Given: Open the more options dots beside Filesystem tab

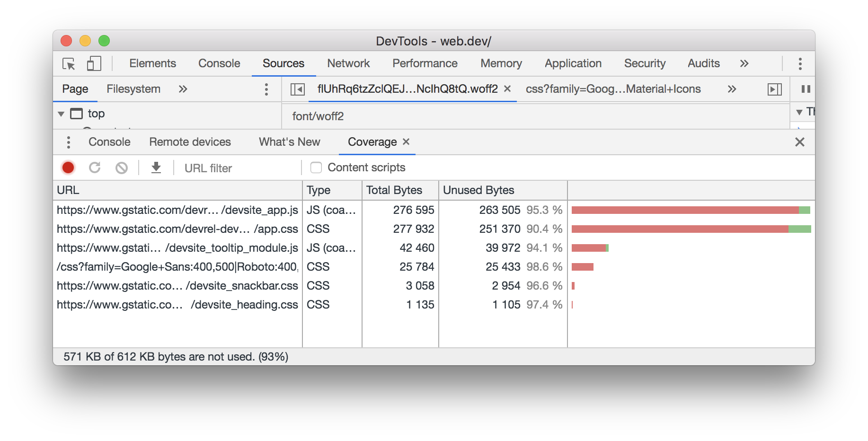Looking at the screenshot, I should [x=266, y=88].
